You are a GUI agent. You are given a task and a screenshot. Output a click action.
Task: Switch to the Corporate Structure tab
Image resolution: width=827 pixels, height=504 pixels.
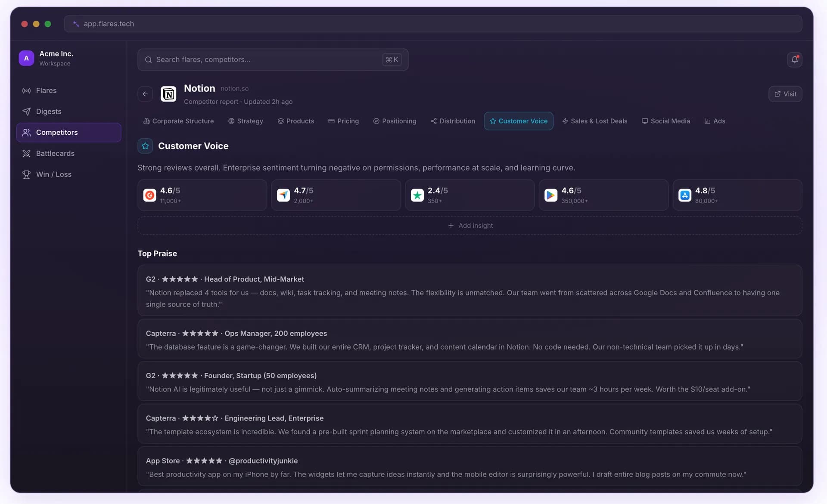point(178,121)
